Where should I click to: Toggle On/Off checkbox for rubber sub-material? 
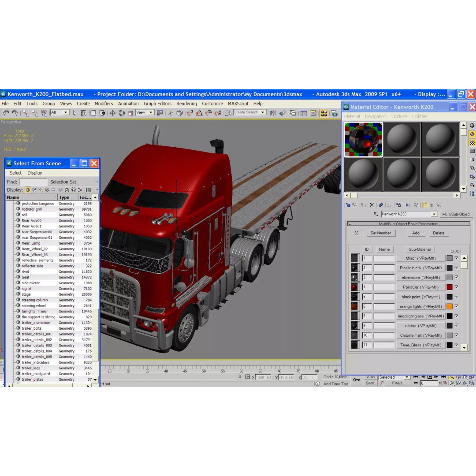[x=456, y=326]
